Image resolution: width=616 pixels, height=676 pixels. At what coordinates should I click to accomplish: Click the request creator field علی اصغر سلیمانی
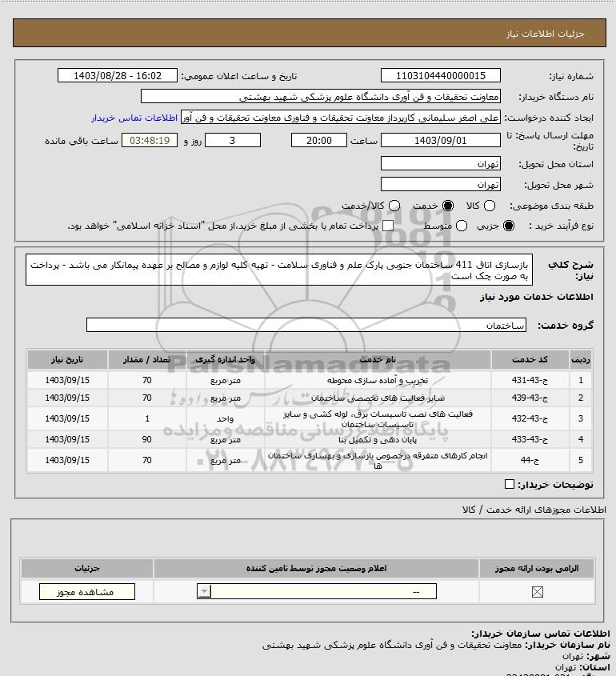pos(341,118)
